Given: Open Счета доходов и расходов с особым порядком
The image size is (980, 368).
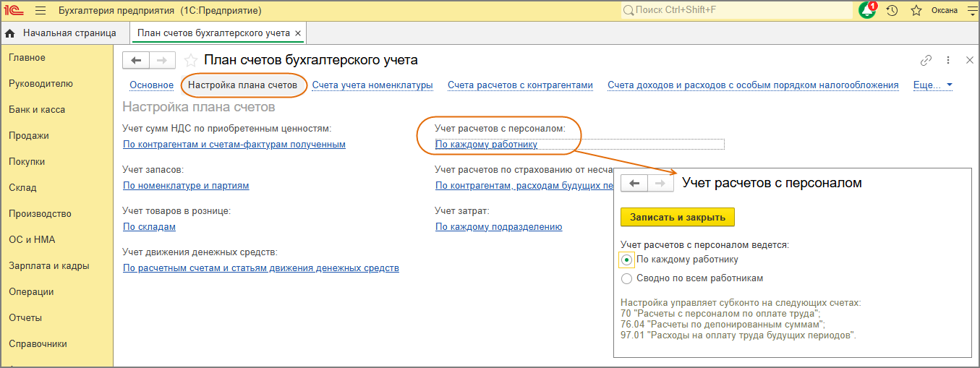Looking at the screenshot, I should [753, 85].
